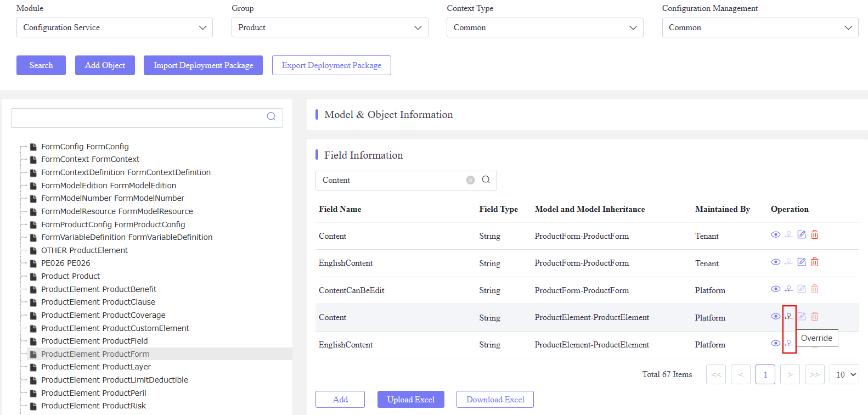Click the tree search input field
The image size is (868, 415).
pyautogui.click(x=137, y=117)
